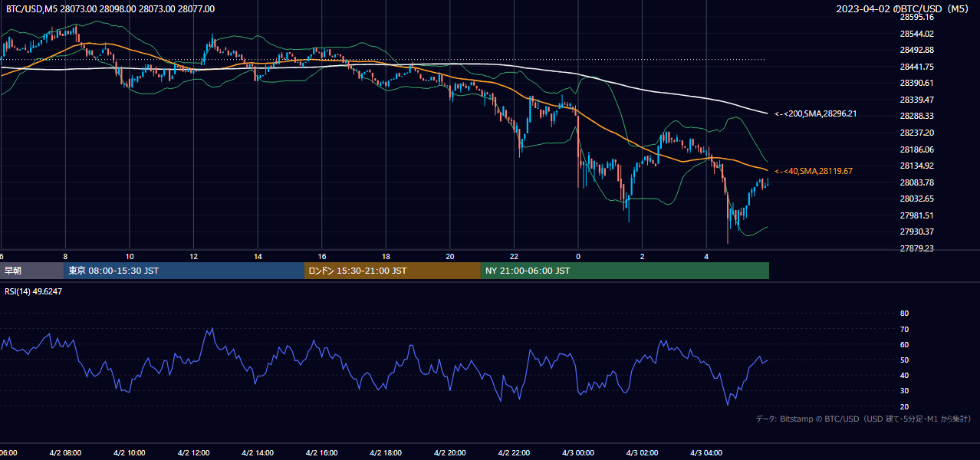Viewport: 980px width, 460px height.
Task: Click the RSI(14) 49.6247 indicator label
Action: click(34, 291)
